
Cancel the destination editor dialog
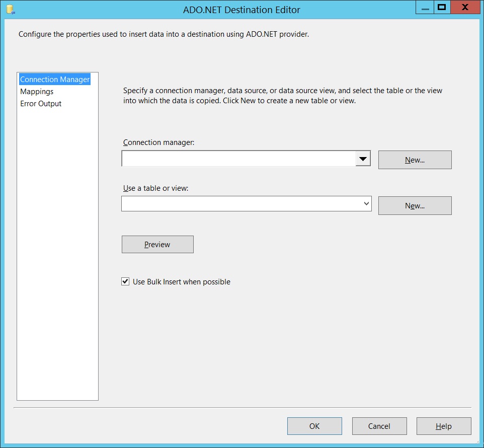tap(379, 426)
